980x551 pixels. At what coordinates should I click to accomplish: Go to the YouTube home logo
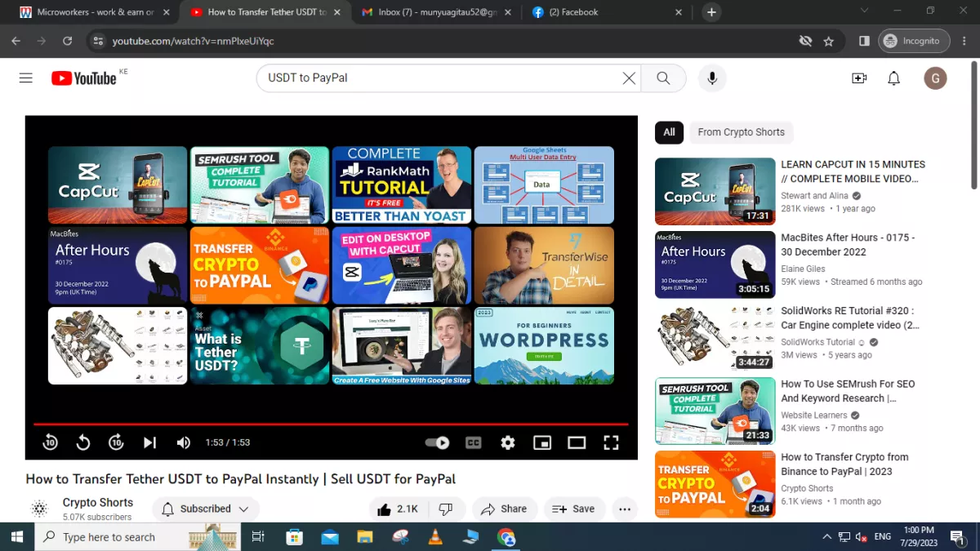coord(84,78)
